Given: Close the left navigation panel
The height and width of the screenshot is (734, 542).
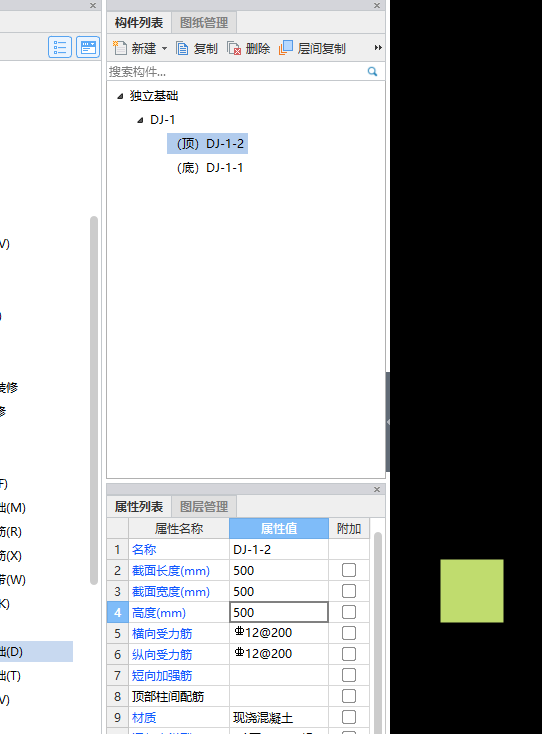Looking at the screenshot, I should [93, 6].
